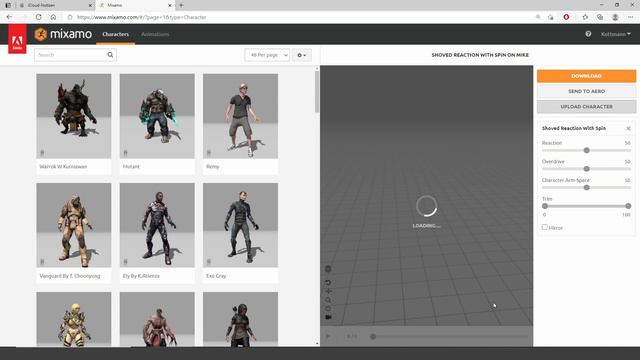Click the rig icon on Remy card
This screenshot has width=640, height=360.
pyautogui.click(x=209, y=153)
